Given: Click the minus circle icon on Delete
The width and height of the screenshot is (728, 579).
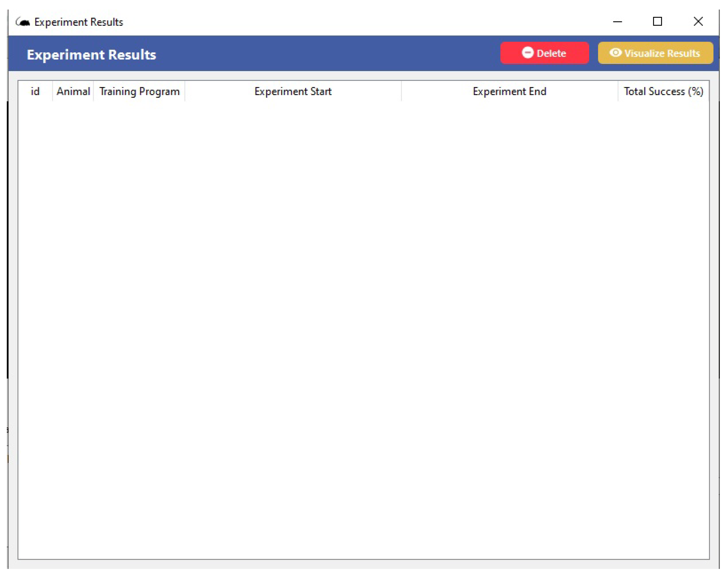Looking at the screenshot, I should [x=527, y=53].
